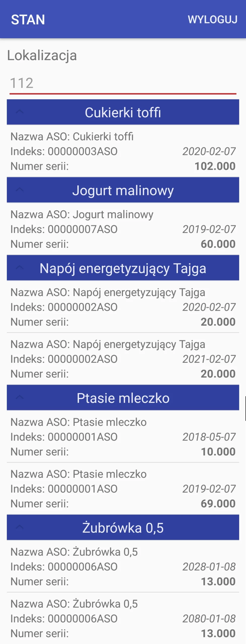The width and height of the screenshot is (246, 644).
Task: Log out with the WYLOGUJ button
Action: coord(213,20)
